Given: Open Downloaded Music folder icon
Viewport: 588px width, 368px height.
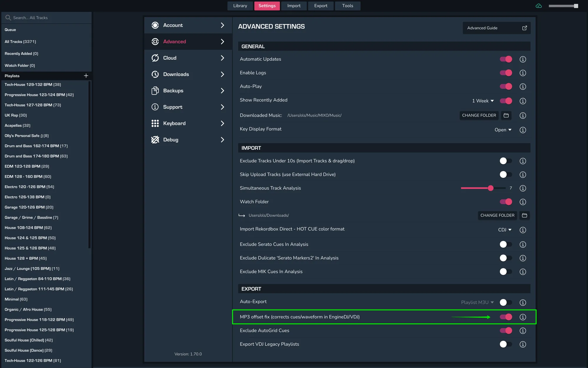Looking at the screenshot, I should pos(506,115).
